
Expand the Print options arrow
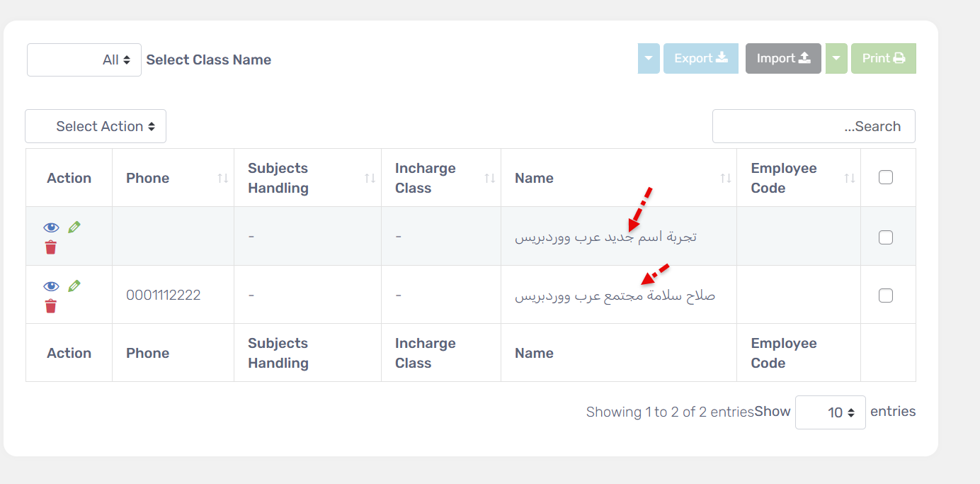(x=836, y=58)
